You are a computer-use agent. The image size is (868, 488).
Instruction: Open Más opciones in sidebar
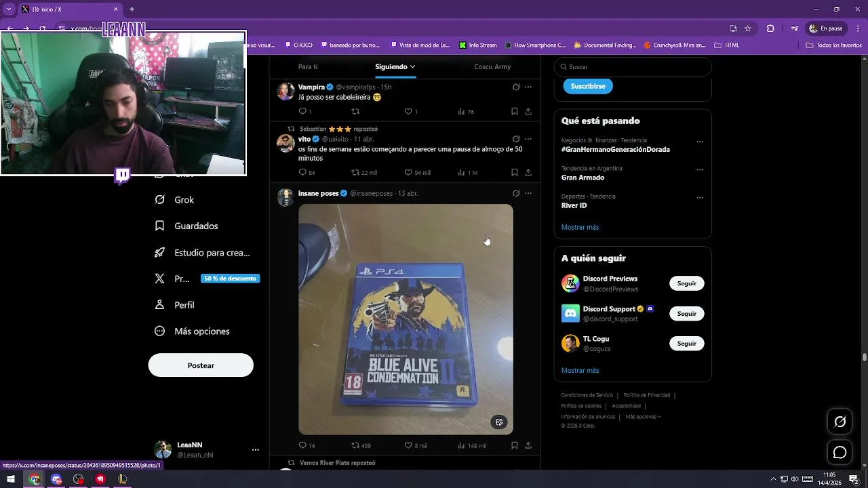click(193, 331)
